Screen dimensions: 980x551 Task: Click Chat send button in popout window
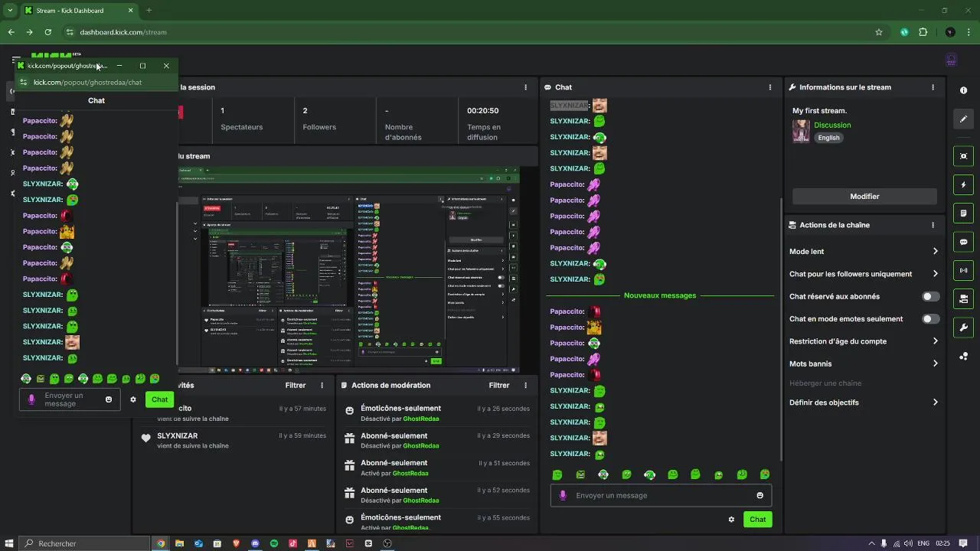coord(159,399)
